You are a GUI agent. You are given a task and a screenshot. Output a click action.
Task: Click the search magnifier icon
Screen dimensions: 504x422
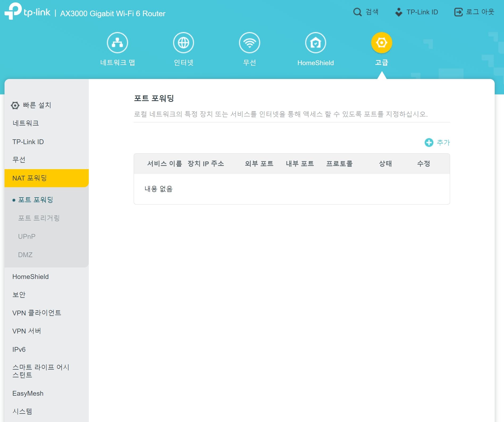click(357, 12)
